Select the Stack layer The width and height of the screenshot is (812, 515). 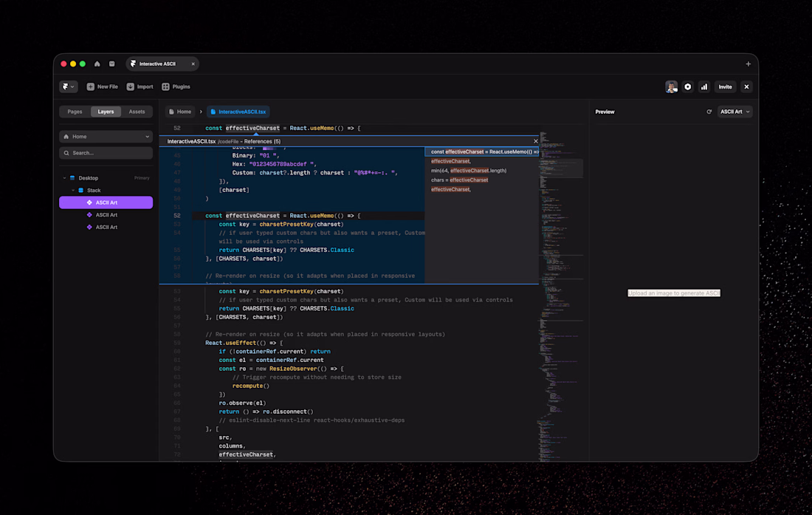94,190
